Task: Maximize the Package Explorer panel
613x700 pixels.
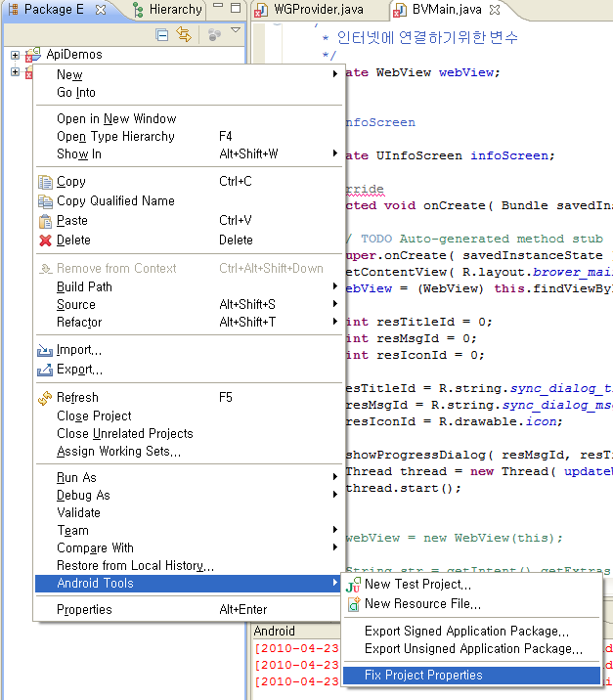Action: pos(236,8)
